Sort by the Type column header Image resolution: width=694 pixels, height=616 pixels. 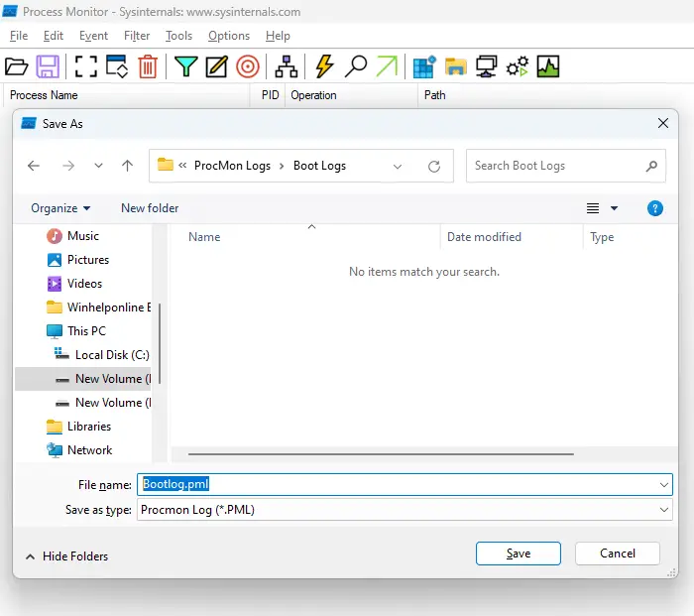pos(602,237)
